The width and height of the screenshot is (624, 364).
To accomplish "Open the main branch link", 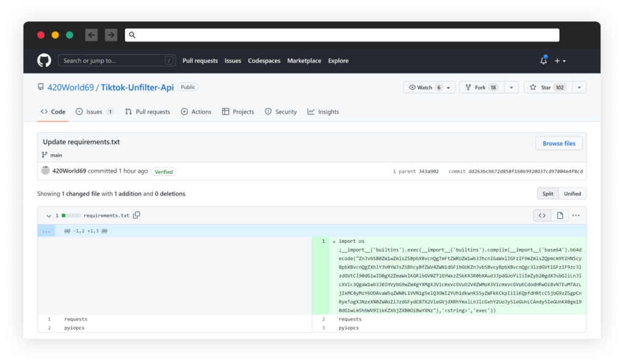I will (x=56, y=155).
